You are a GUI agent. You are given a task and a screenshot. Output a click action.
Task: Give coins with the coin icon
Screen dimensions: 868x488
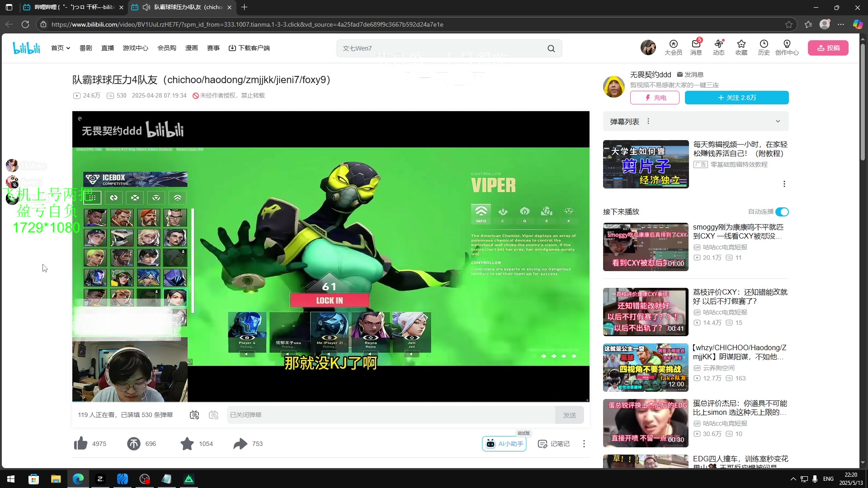[x=134, y=444]
